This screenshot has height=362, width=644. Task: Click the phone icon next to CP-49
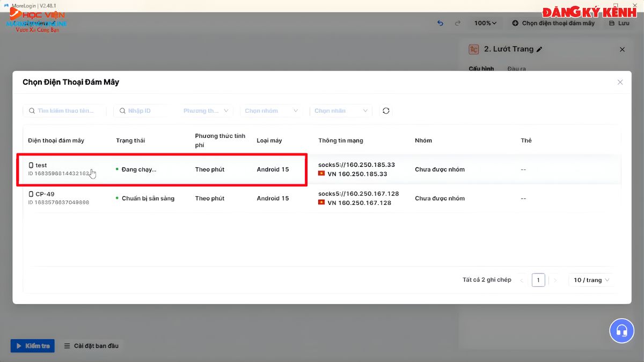point(31,195)
